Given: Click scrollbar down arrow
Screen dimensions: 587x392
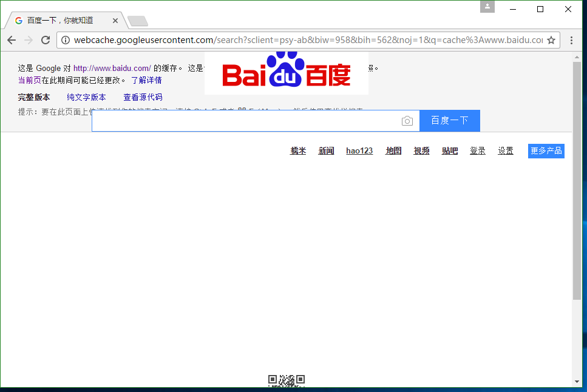Looking at the screenshot, I should pyautogui.click(x=577, y=382).
